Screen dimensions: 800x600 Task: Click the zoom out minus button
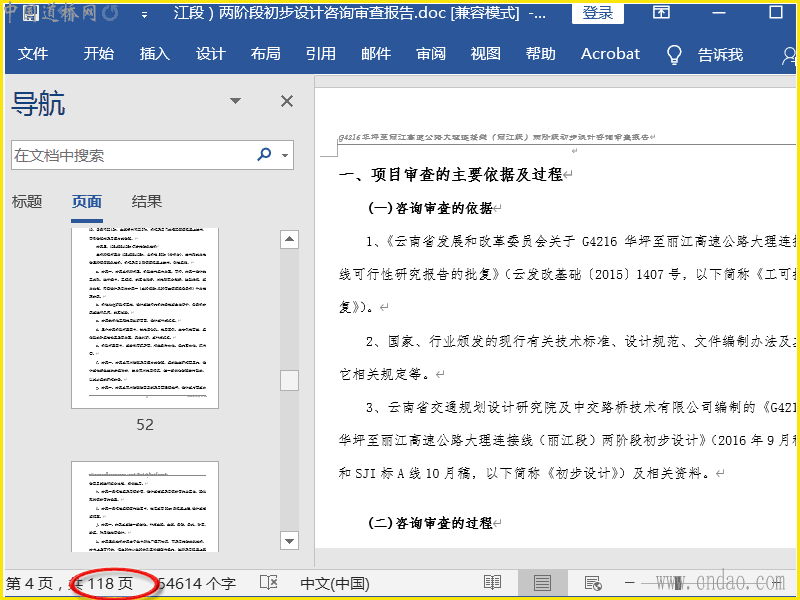[x=630, y=582]
